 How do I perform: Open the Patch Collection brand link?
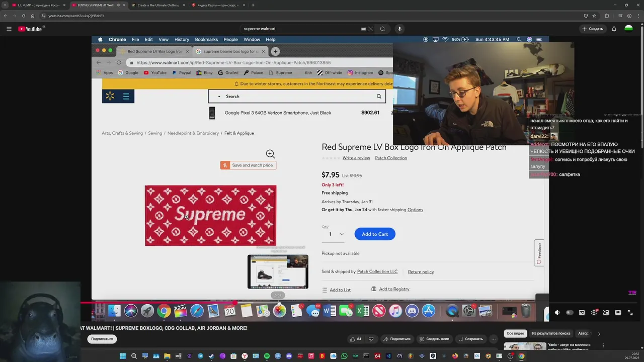tap(391, 158)
